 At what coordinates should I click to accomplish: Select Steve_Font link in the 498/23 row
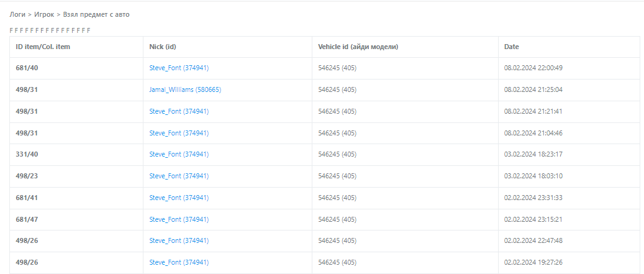pyautogui.click(x=179, y=176)
